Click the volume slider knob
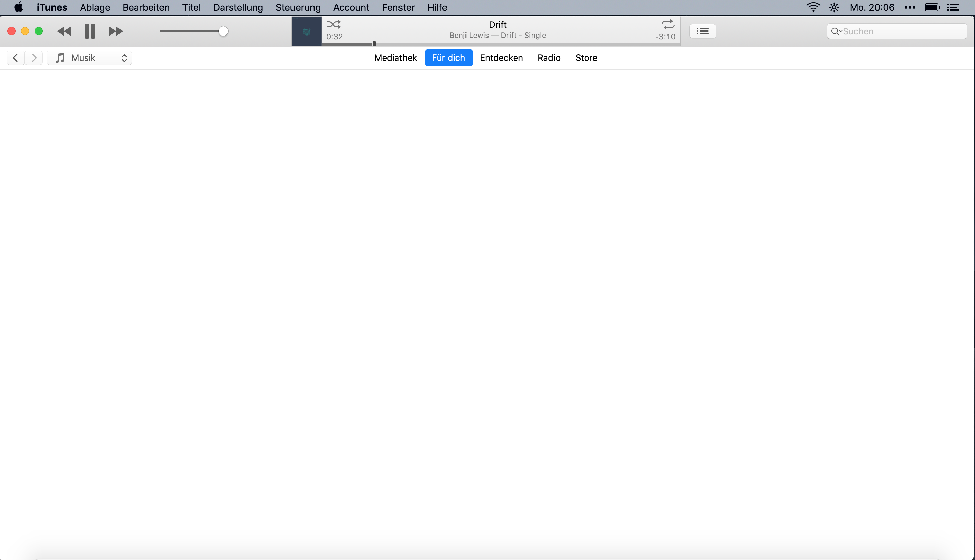The width and height of the screenshot is (975, 560). [223, 31]
